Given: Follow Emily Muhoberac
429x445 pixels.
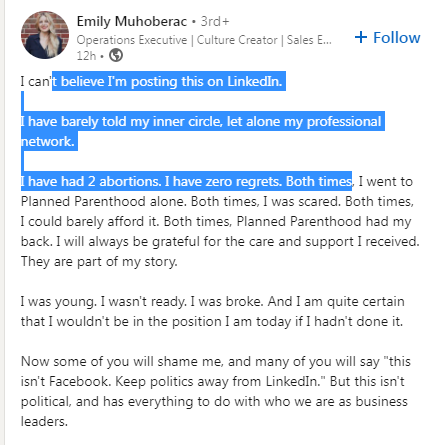Looking at the screenshot, I should (387, 37).
